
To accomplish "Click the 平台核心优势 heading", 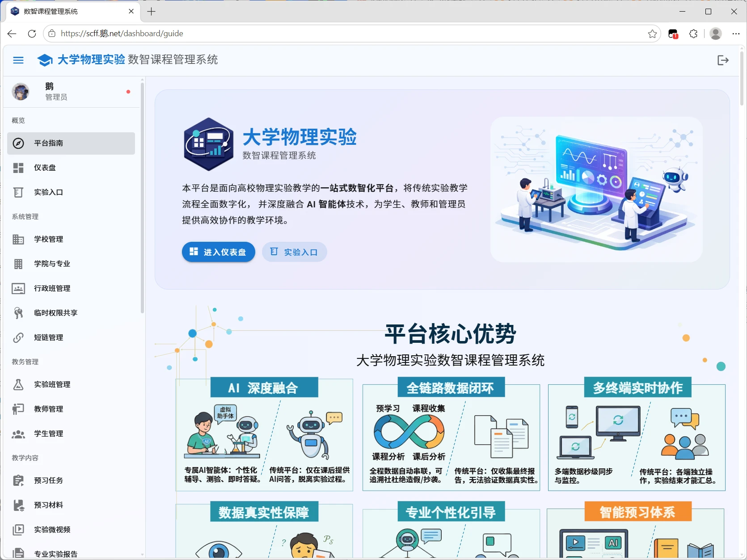I will click(x=451, y=333).
